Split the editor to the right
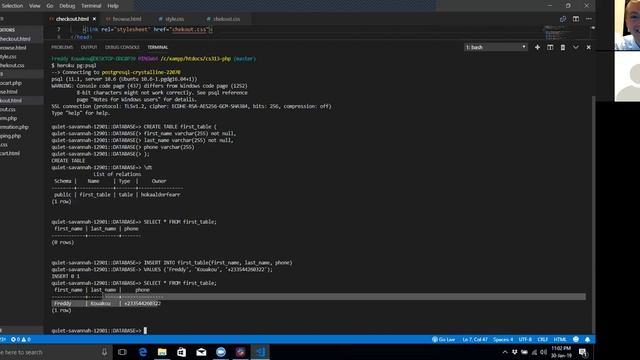640x360 pixels. (x=576, y=19)
